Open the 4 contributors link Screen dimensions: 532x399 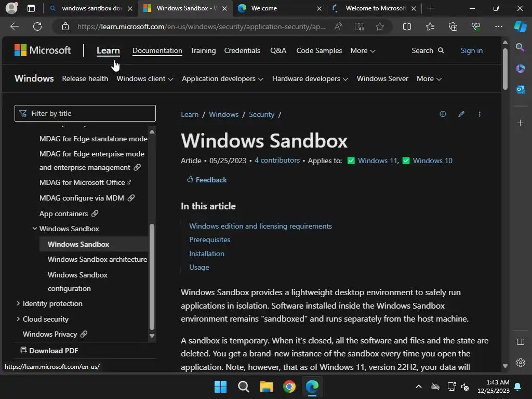pyautogui.click(x=277, y=160)
